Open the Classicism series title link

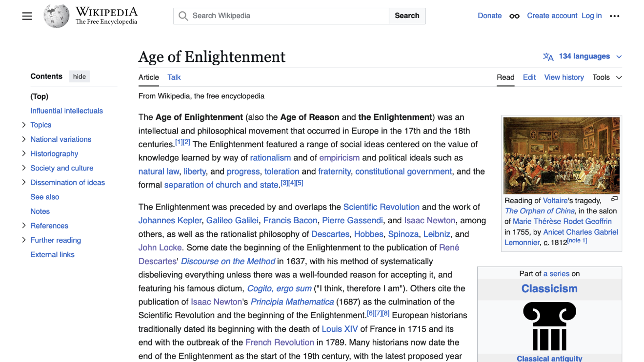click(x=549, y=288)
